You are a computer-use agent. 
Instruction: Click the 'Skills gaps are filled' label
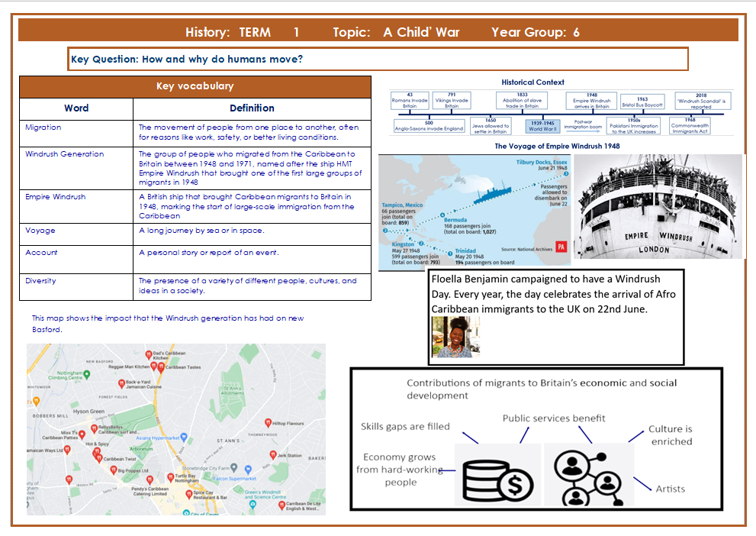click(x=406, y=427)
